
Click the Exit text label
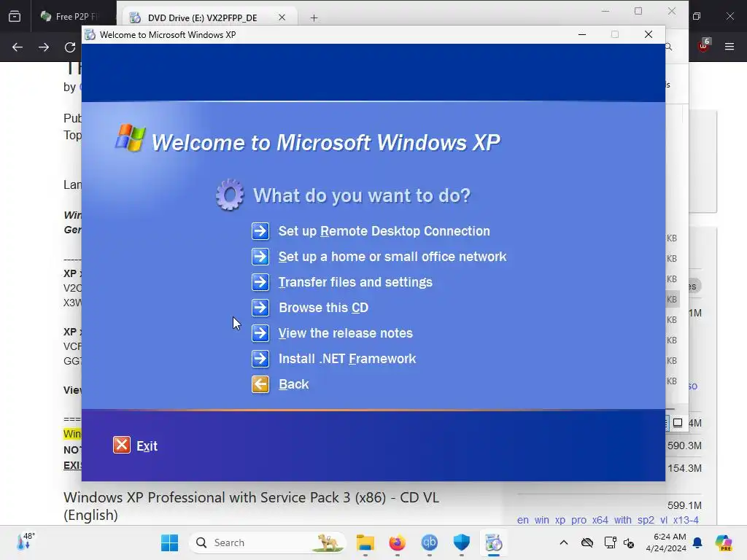tap(147, 446)
